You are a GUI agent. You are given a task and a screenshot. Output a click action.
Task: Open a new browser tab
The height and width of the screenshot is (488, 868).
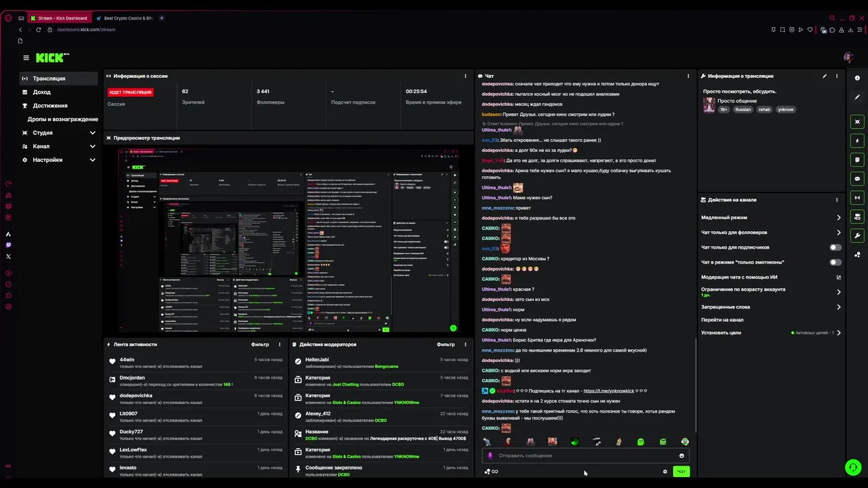click(x=161, y=18)
